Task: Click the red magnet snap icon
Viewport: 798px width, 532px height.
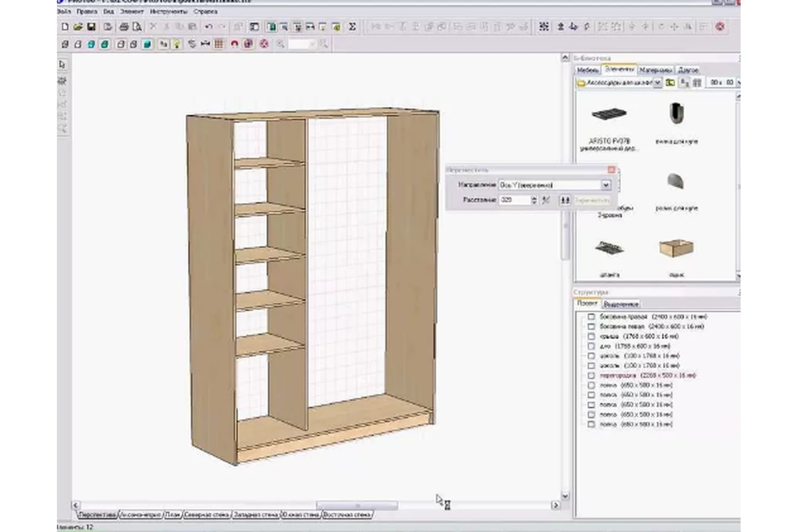Action: 234,44
